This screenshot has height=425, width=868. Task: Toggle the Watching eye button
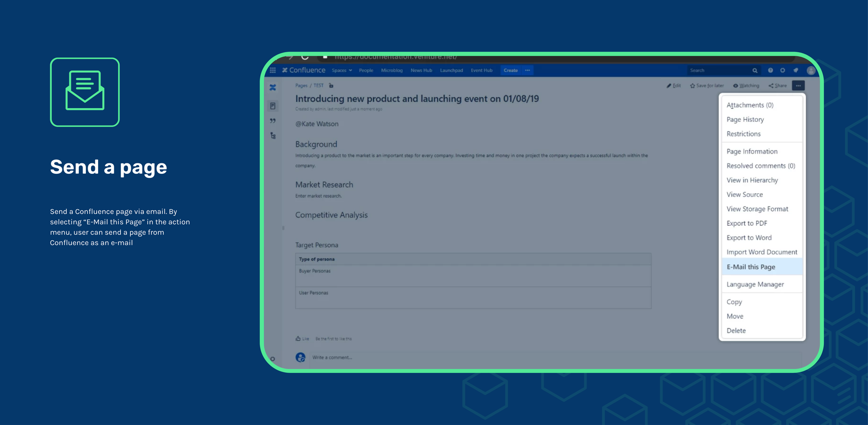746,85
